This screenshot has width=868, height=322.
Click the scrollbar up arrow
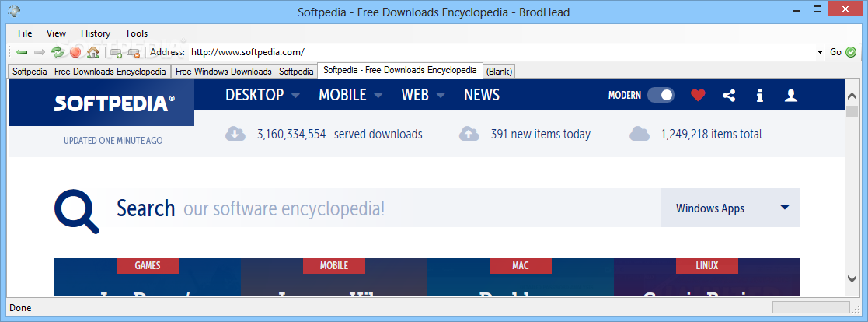[x=852, y=96]
